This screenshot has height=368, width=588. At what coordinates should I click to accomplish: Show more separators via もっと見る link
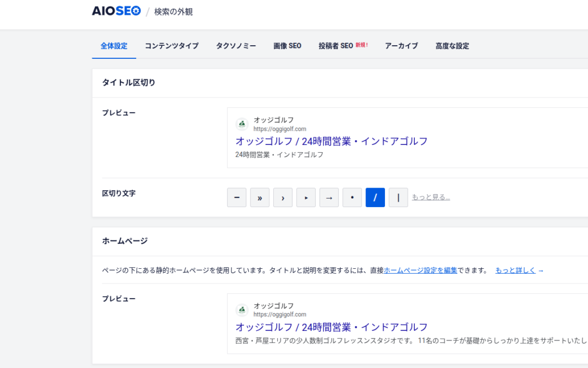431,197
